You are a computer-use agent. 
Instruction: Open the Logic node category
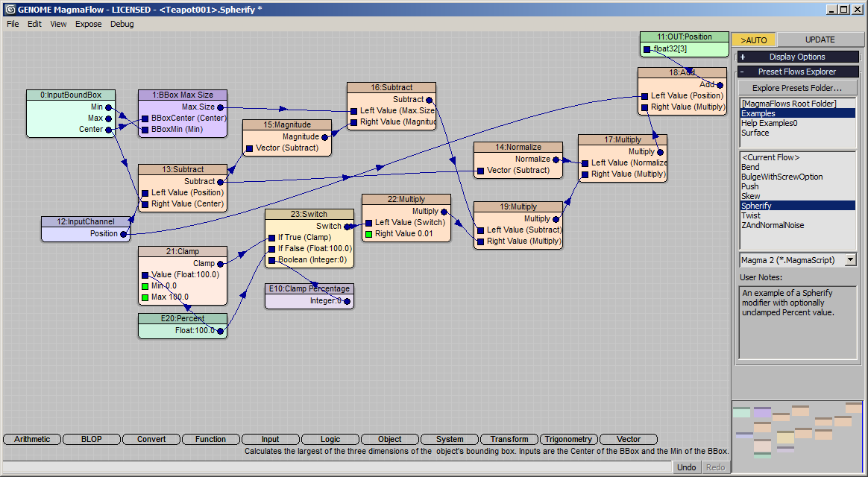[330, 440]
